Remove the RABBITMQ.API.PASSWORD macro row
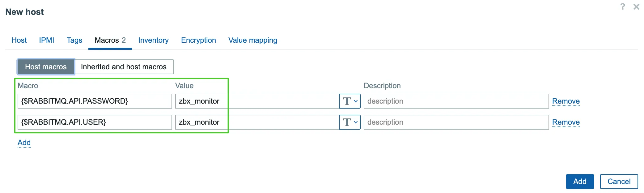Image resolution: width=644 pixels, height=193 pixels. [x=566, y=101]
